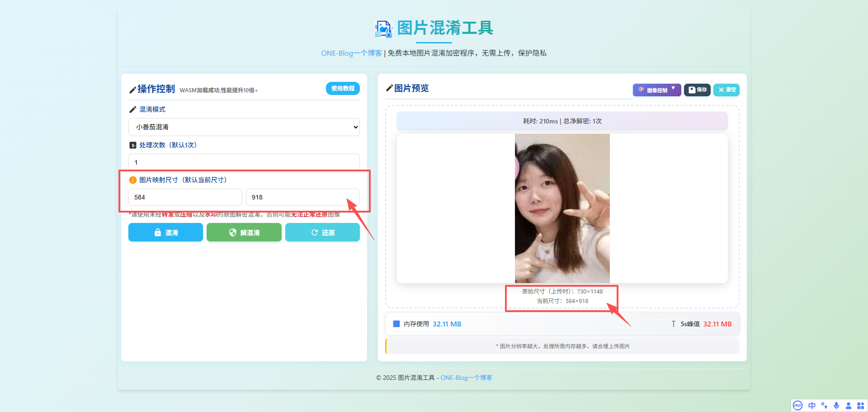Expand the 图像控制 dropdown menu
Screen dimensions: 868x412
656,90
